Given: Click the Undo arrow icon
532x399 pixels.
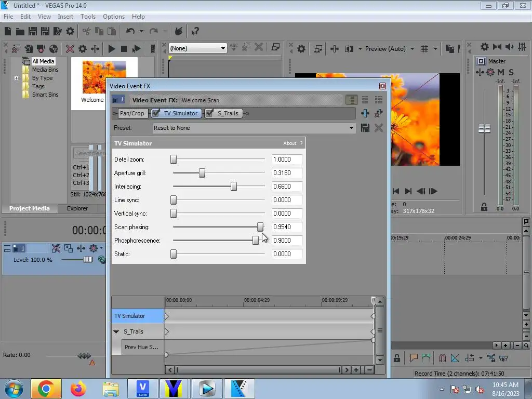Looking at the screenshot, I should click(x=130, y=31).
